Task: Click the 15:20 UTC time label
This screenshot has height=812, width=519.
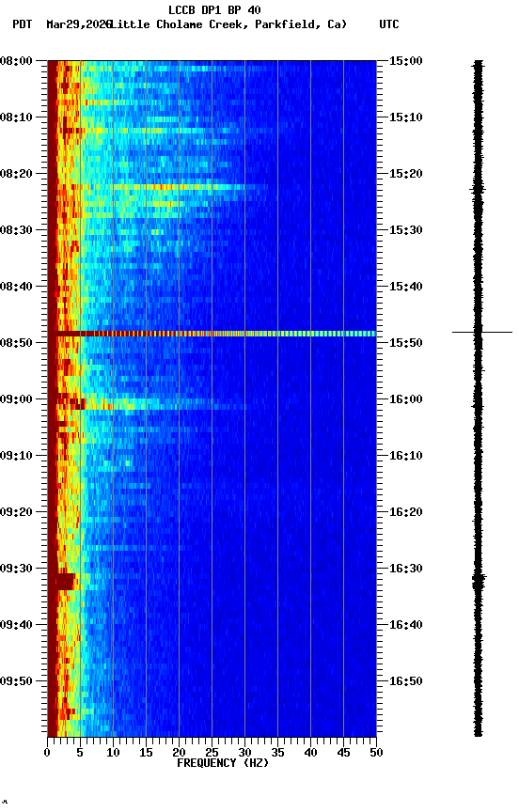Action: coord(406,174)
